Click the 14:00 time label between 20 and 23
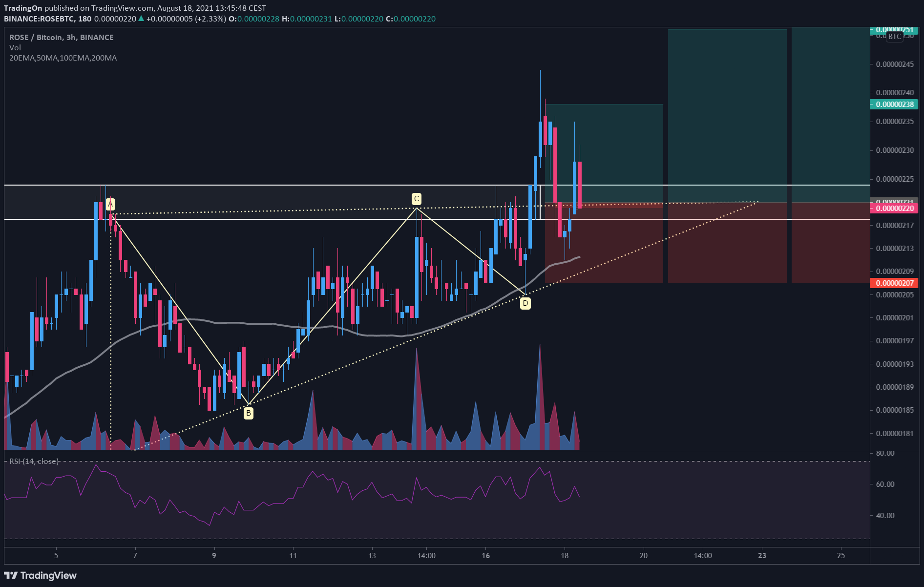 (x=703, y=556)
